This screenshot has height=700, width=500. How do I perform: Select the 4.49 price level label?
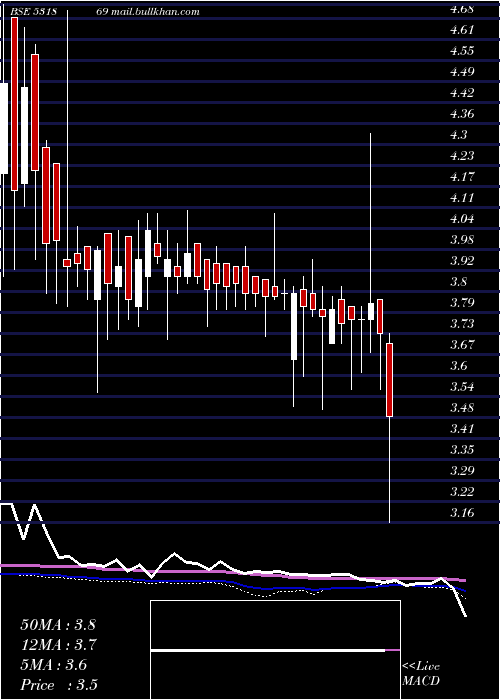coord(463,72)
